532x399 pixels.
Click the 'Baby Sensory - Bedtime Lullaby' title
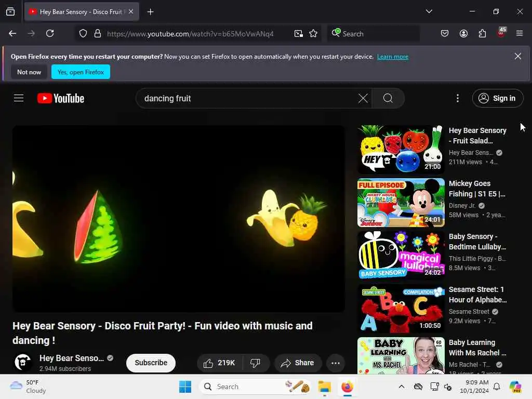coord(477,242)
